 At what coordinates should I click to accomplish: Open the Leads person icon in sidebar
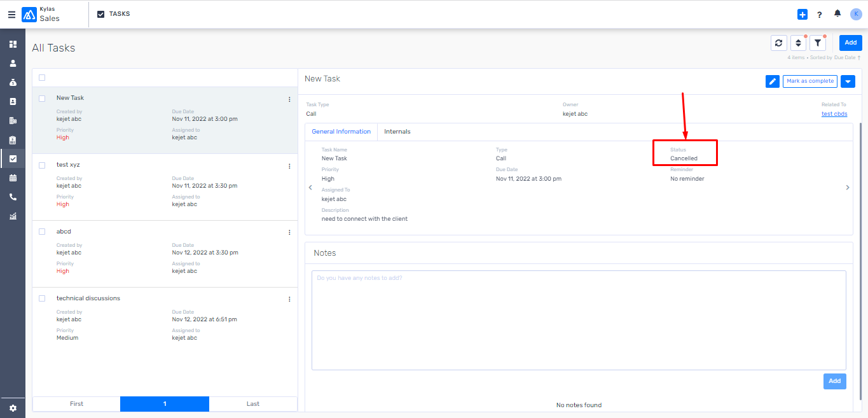13,64
